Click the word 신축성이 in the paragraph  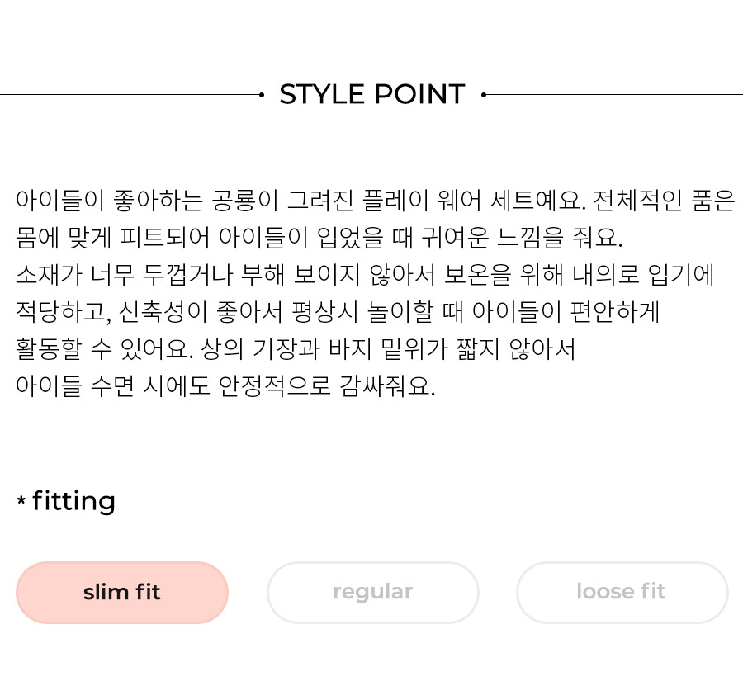coord(163,312)
